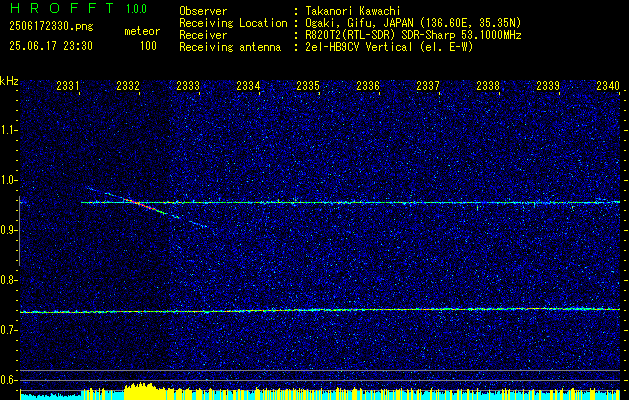629x400 pixels.
Task: Click the 2340 time marker
Action: tap(608, 85)
